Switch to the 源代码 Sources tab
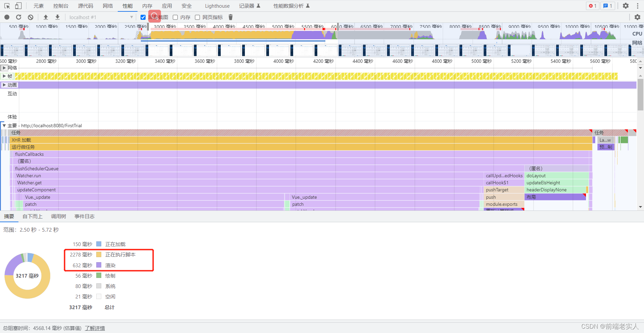 (86, 6)
